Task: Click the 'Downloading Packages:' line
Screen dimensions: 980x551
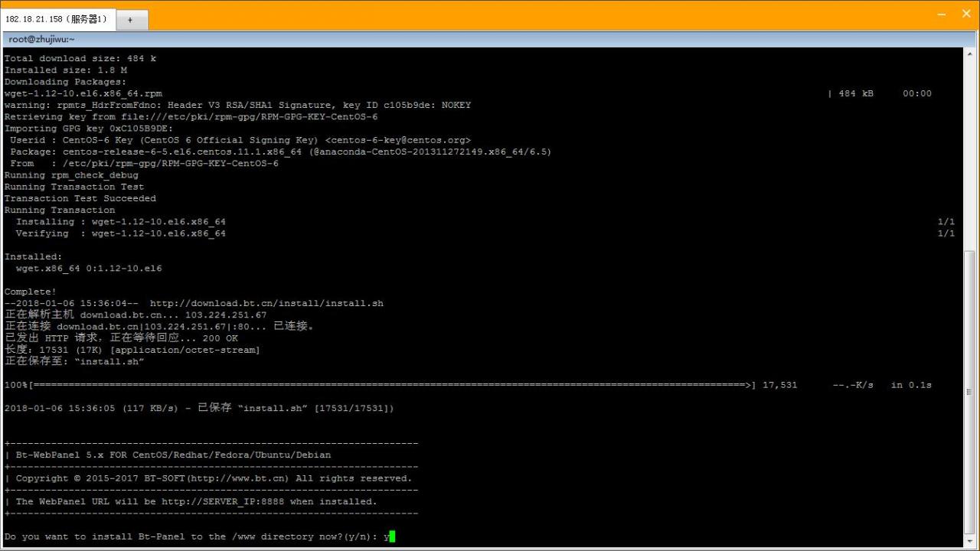Action: pos(66,82)
